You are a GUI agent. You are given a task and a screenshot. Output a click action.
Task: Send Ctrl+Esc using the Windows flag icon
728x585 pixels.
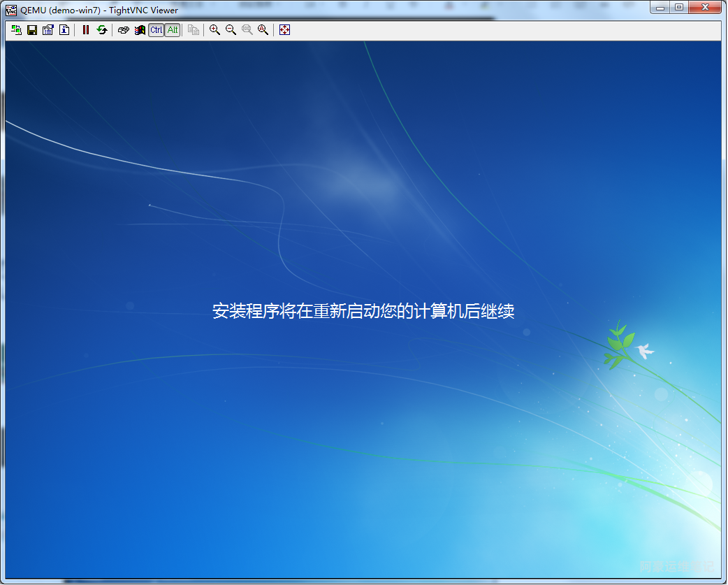[x=140, y=30]
